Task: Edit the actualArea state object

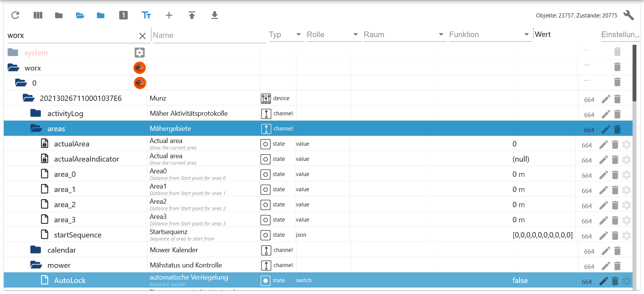Action: pos(604,145)
